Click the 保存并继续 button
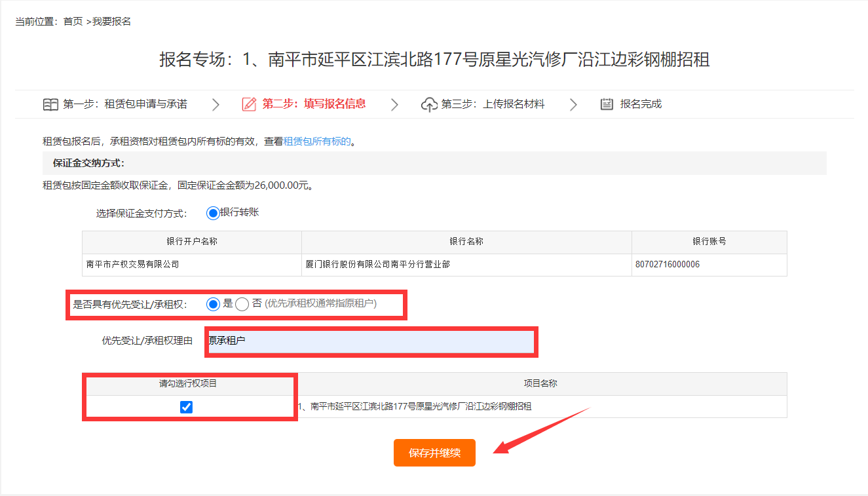Viewport: 868px width, 496px height. [434, 452]
